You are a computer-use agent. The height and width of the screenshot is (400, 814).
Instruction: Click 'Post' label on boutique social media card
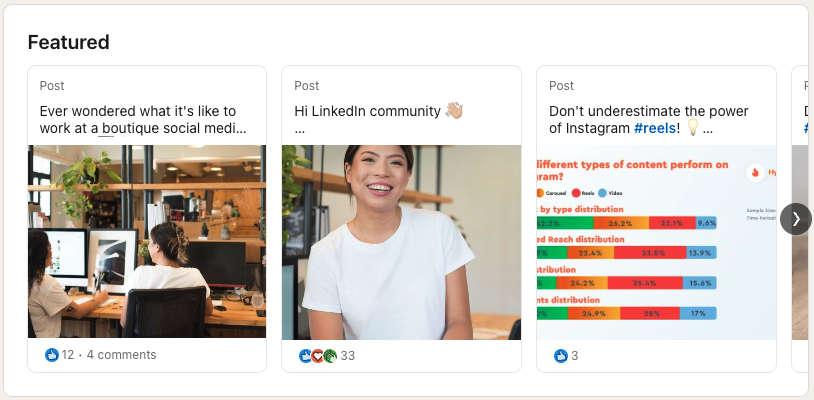(52, 86)
